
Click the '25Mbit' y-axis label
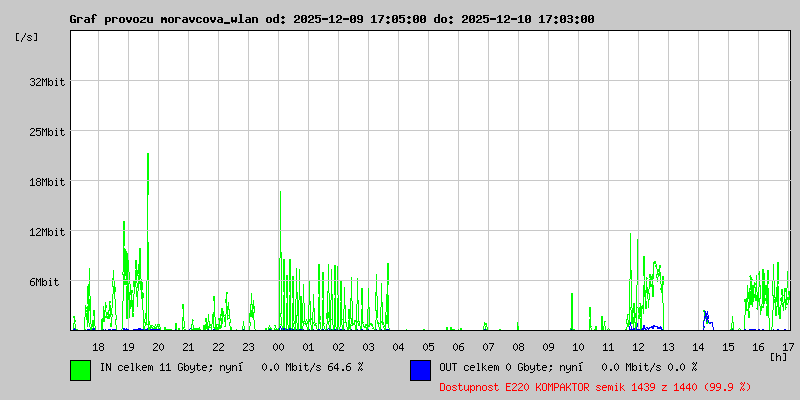tap(47, 132)
